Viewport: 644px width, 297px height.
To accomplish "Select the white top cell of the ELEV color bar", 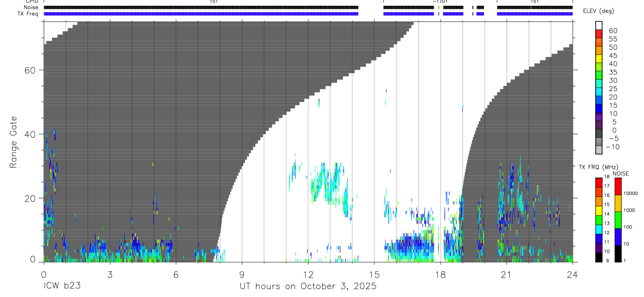I will point(599,26).
